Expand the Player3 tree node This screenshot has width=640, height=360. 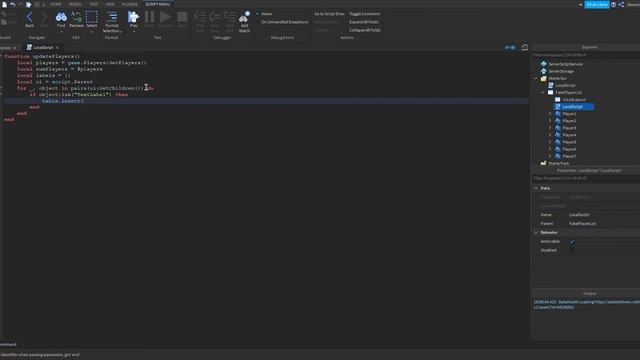click(x=550, y=128)
